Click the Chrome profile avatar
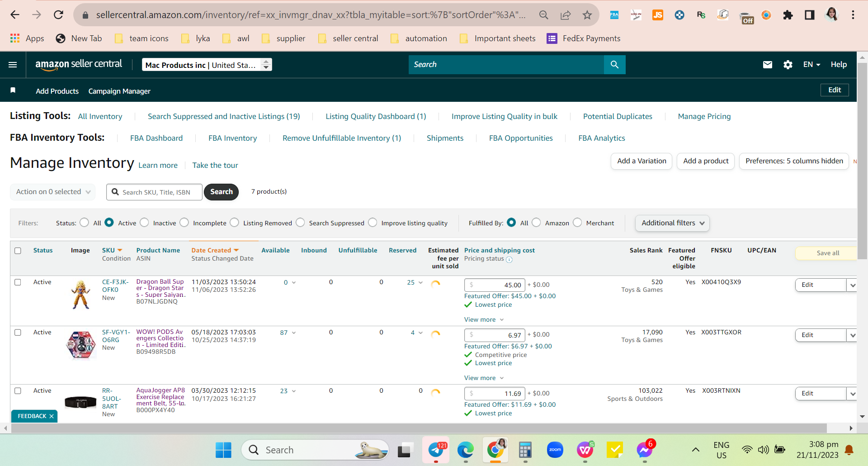Screen dimensions: 868x466 point(831,15)
